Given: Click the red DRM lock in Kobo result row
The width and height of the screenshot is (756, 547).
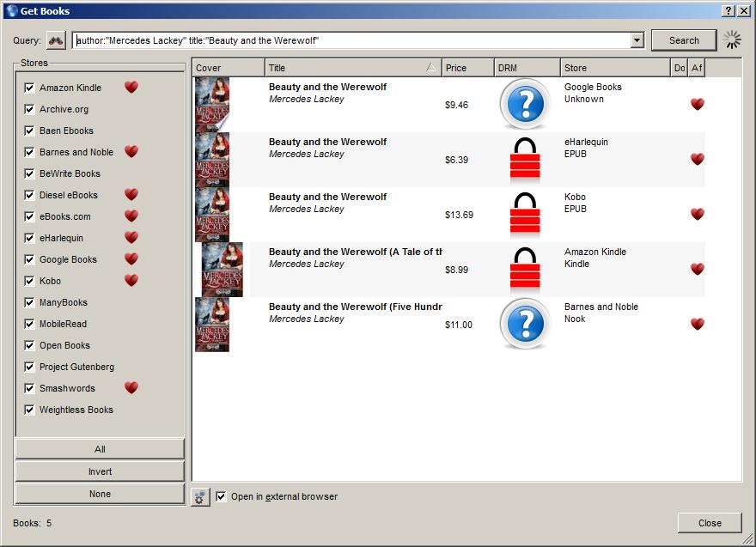Looking at the screenshot, I should click(x=525, y=215).
